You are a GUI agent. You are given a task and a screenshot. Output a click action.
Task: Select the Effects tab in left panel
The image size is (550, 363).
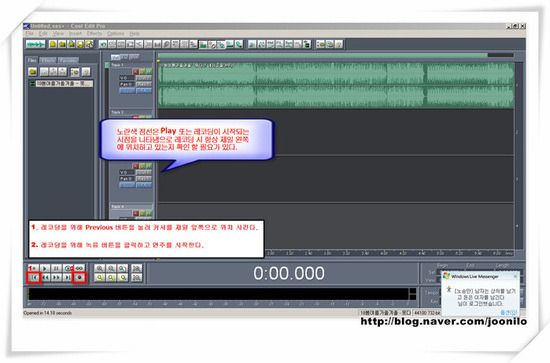[48, 60]
